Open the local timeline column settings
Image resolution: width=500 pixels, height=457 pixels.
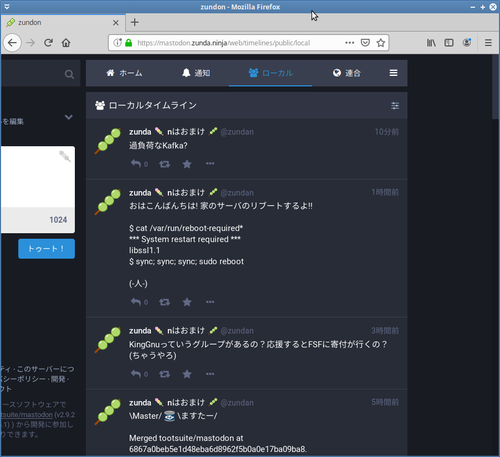(x=395, y=106)
